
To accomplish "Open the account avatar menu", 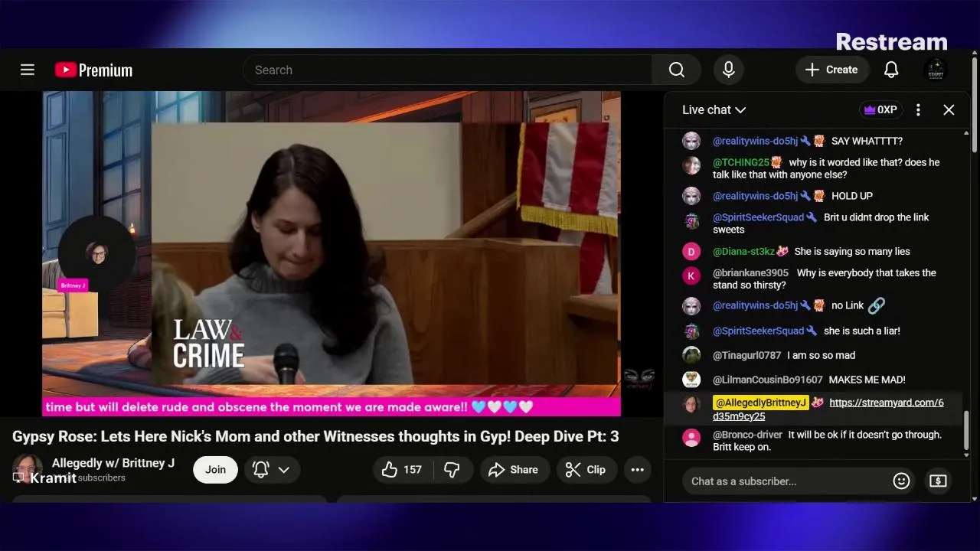I will point(936,70).
